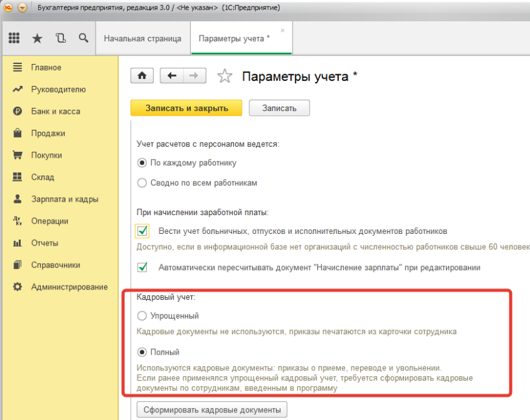Close the Параметры учета tab
Image resolution: width=530 pixels, height=420 pixels.
[x=282, y=30]
